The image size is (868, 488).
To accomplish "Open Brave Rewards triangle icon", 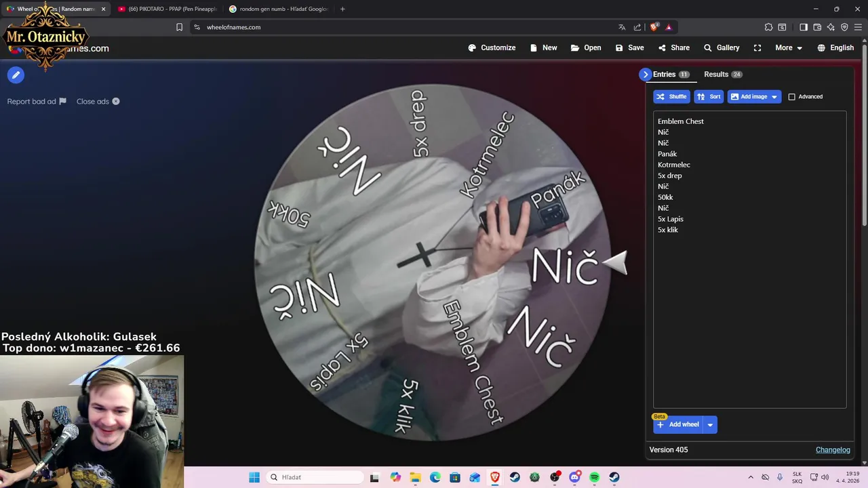I will 669,27.
